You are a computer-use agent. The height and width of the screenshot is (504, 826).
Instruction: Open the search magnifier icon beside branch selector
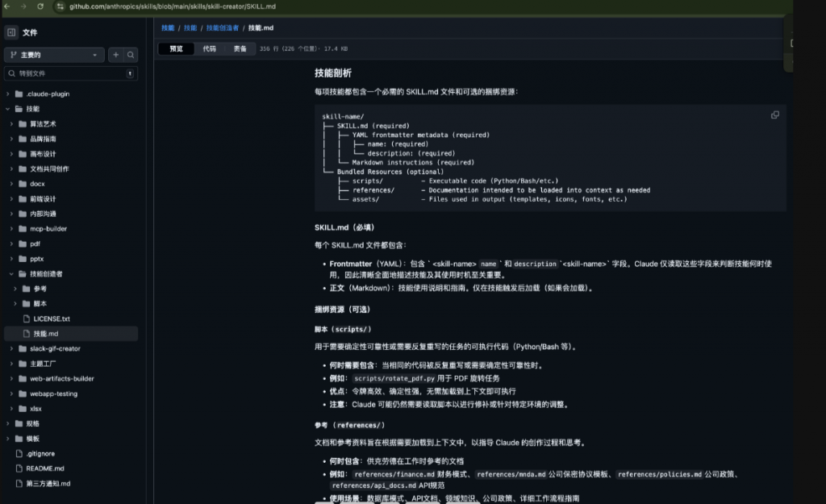131,55
